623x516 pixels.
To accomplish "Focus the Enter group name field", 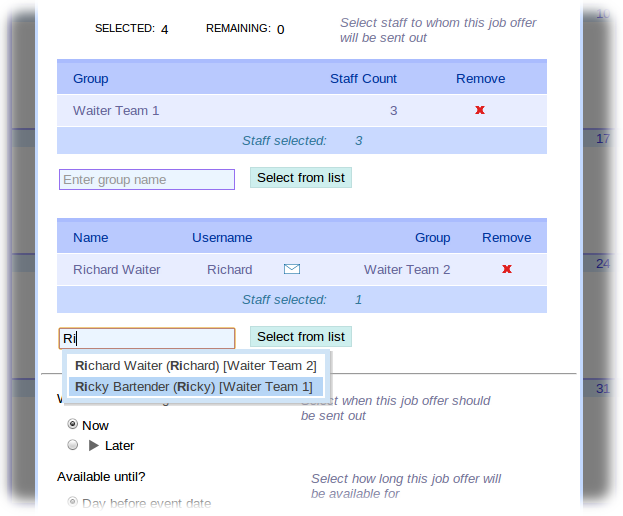I will click(x=146, y=180).
